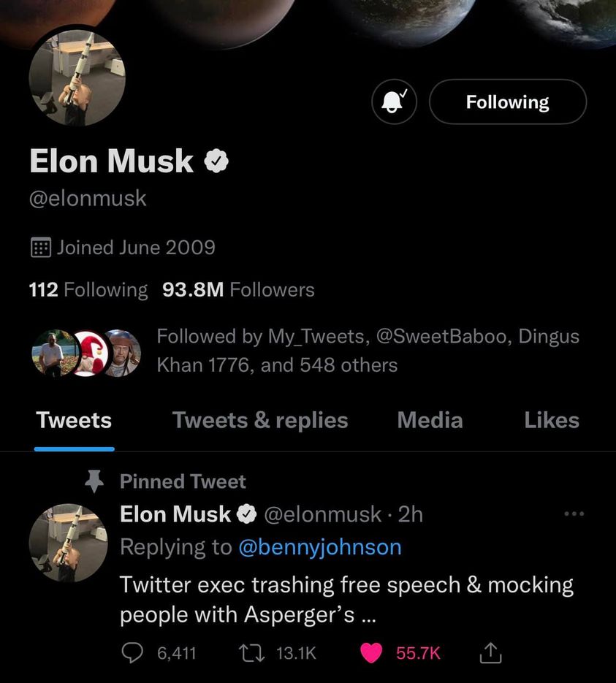Screen dimensions: 616x683
Task: Click the calendar icon beside Joined June 2009
Action: tap(40, 247)
